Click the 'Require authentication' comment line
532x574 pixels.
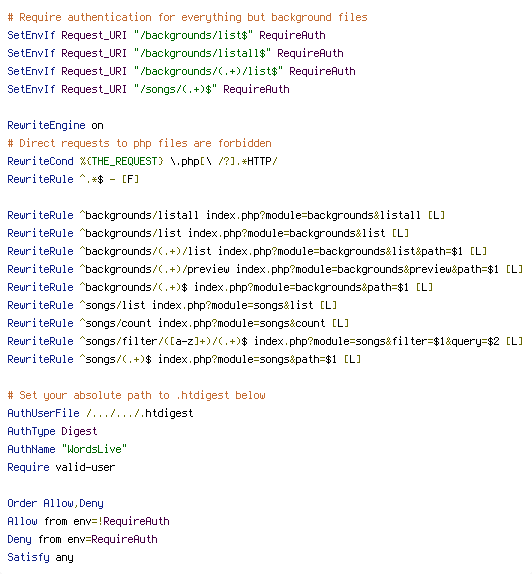[x=187, y=17]
